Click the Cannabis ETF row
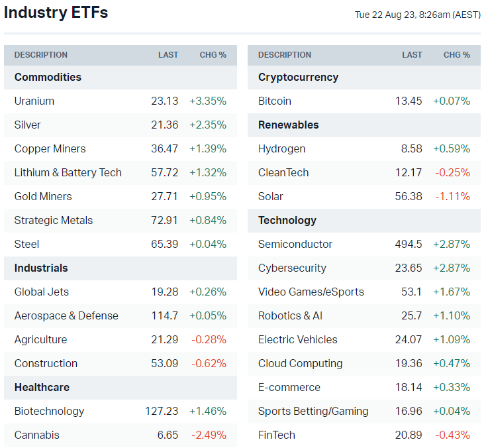 [x=36, y=435]
